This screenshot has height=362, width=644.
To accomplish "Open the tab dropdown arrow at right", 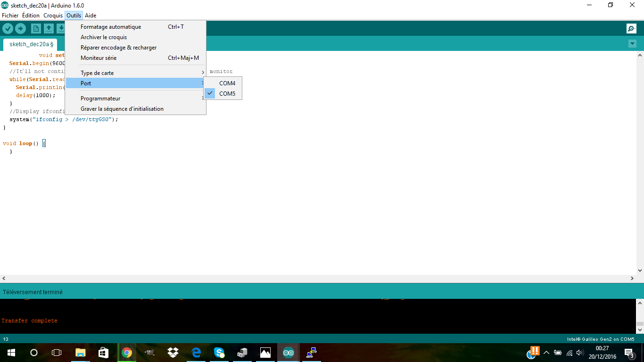I will 632,44.
